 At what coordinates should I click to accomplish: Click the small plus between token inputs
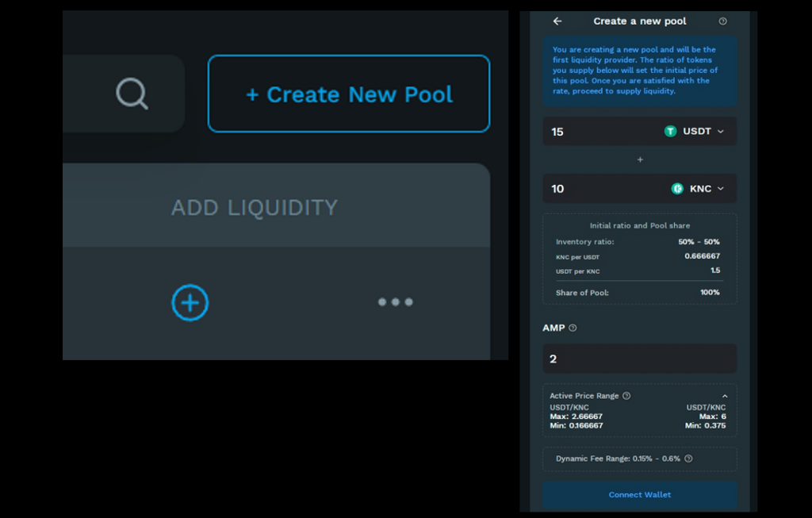[640, 159]
